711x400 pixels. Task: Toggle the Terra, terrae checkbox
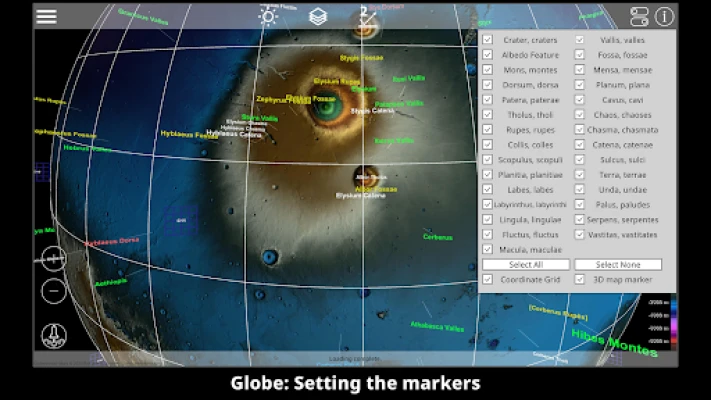tap(581, 174)
